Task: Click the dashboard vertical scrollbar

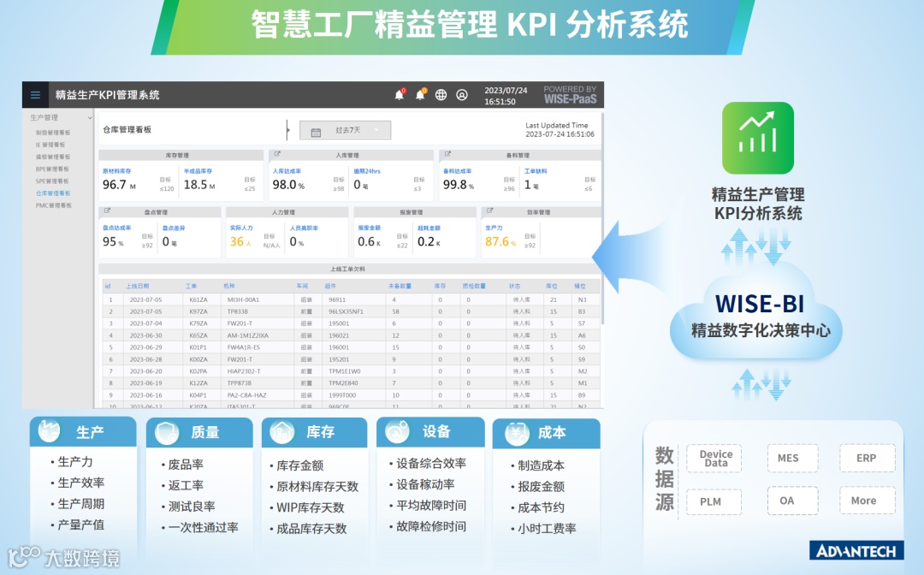Action: 602,218
